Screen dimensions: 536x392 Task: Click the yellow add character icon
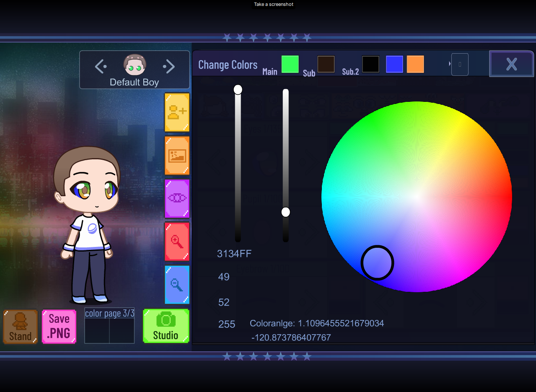pos(177,112)
